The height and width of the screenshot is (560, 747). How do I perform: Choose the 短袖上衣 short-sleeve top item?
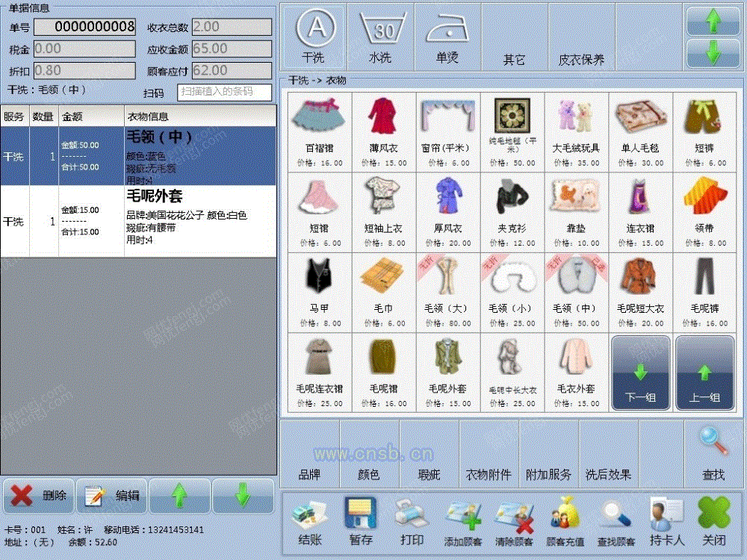click(384, 212)
